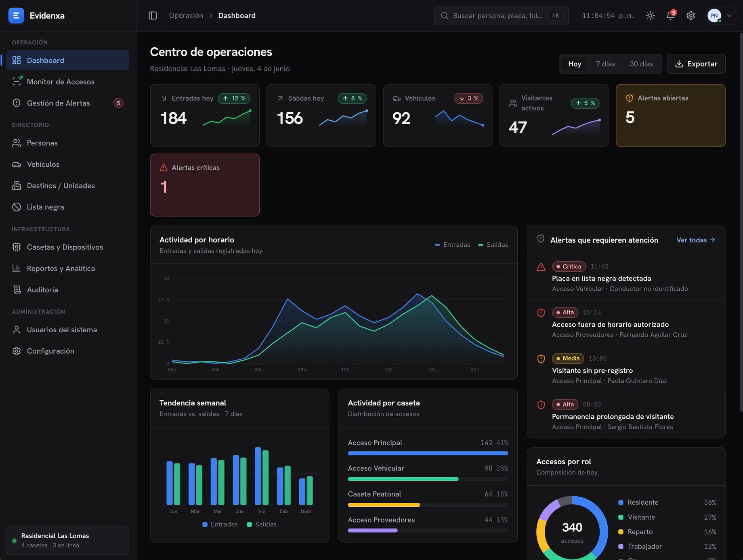The height and width of the screenshot is (560, 743).
Task: Click the Alertas abiertas shield icon
Action: (x=629, y=98)
